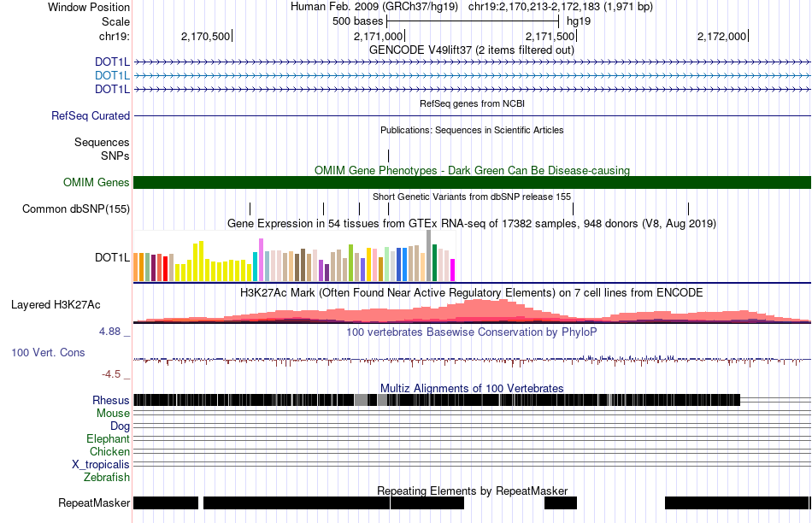Click the H3K27Ac Mark track title text

[472, 292]
